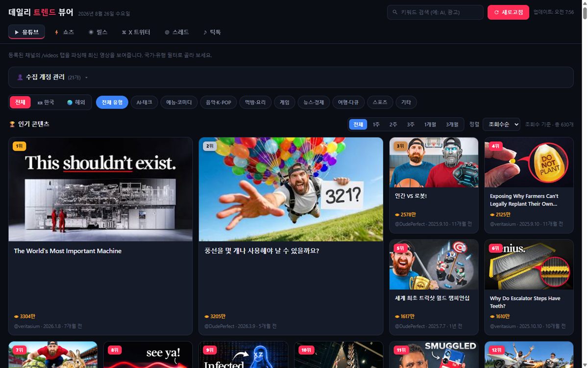Screen dimensions: 588x368
Task: Toggle the AI·테크 category chip
Action: 144,102
